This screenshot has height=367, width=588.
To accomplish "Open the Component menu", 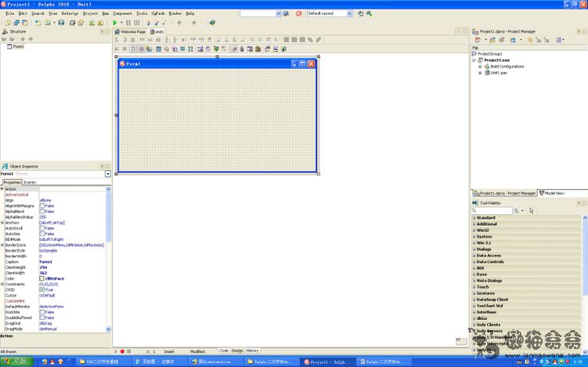I will (x=122, y=13).
